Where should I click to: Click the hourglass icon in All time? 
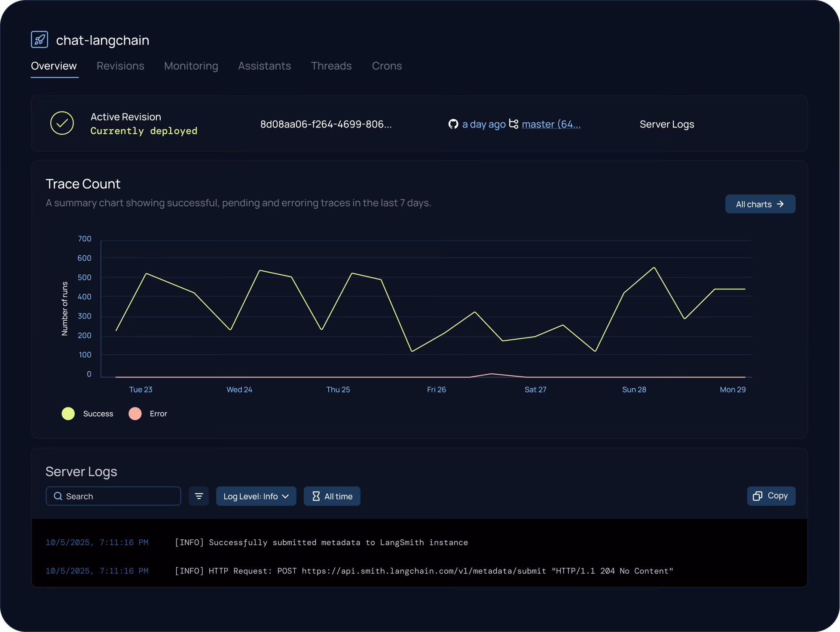click(316, 496)
